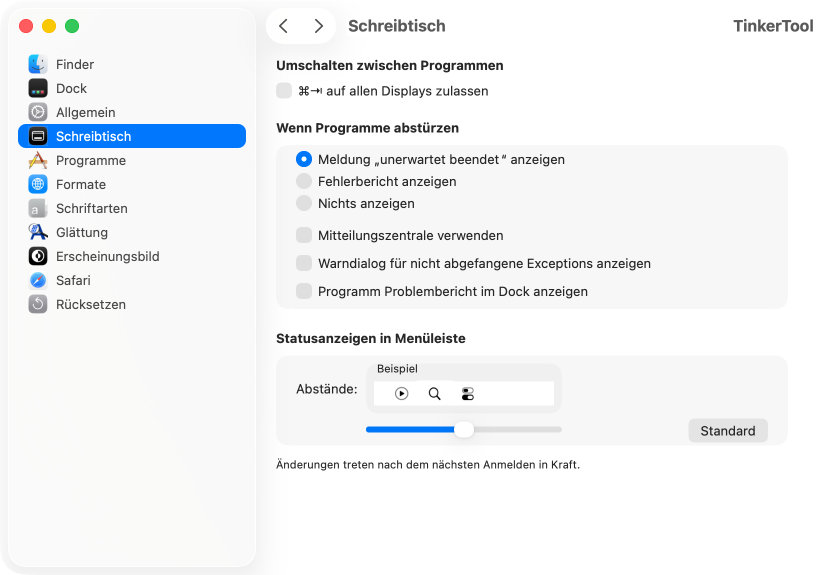Open the Formate globe icon
Image resolution: width=824 pixels, height=575 pixels.
point(38,184)
